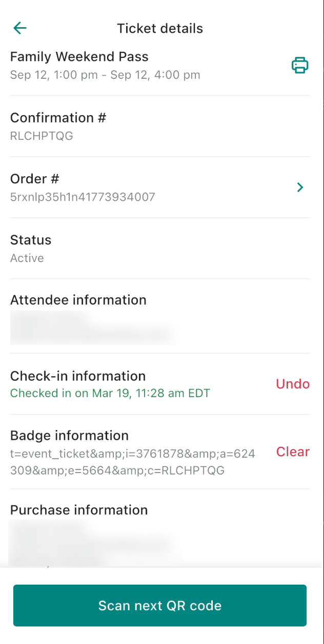
Task: Tap the Attendee information heading
Action: pyautogui.click(x=78, y=300)
